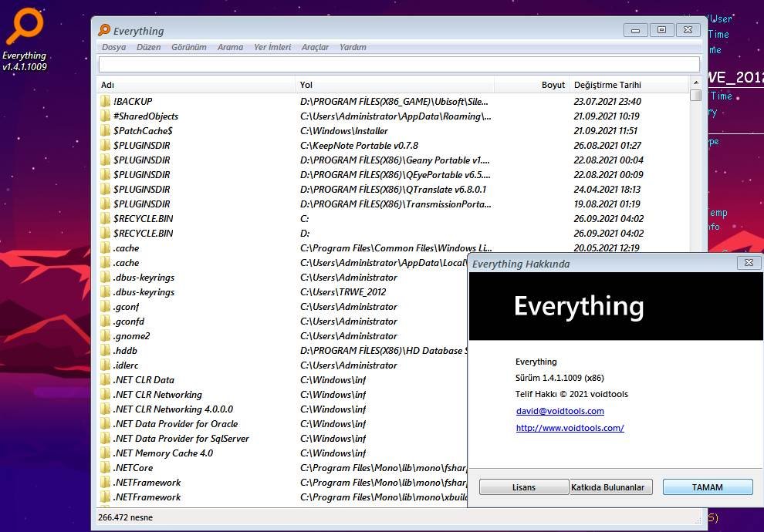The image size is (764, 532).
Task: Click the 266.472 nesne status bar text
Action: pos(125,517)
